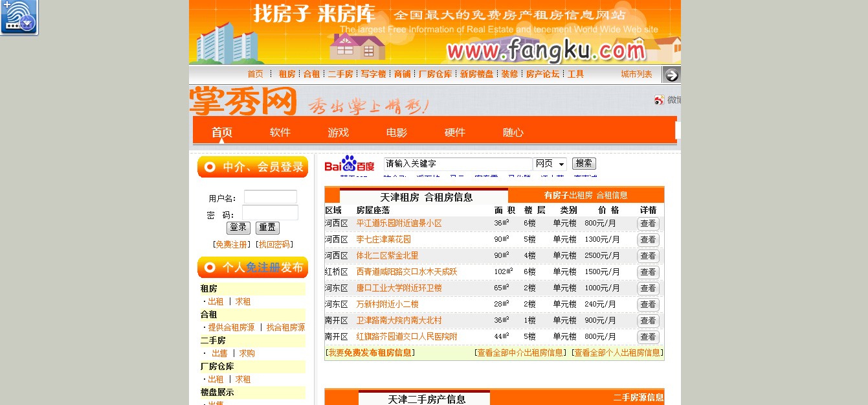
Task: Click 求租 under the 租房 sidebar section
Action: coord(243,301)
